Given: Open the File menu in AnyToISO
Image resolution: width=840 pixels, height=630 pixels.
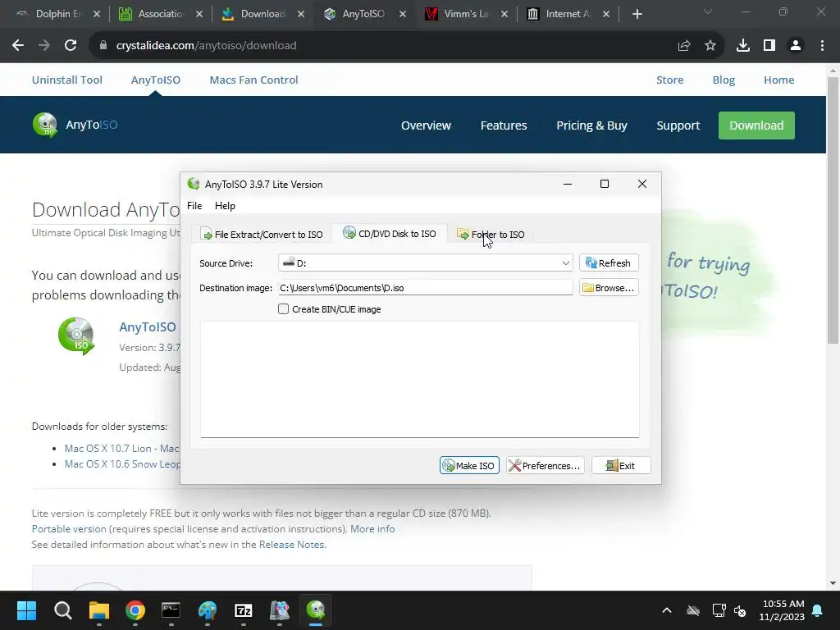Looking at the screenshot, I should pos(194,206).
